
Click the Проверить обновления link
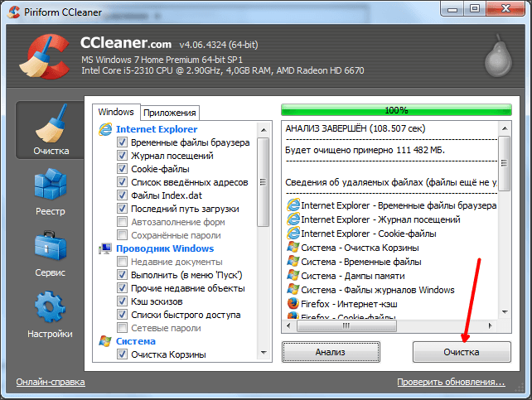tap(450, 382)
